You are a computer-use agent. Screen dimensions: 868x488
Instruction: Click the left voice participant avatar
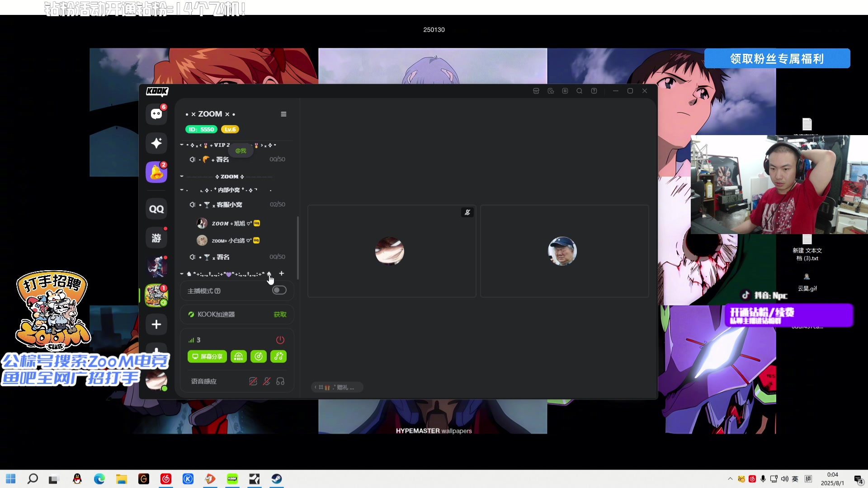pyautogui.click(x=390, y=251)
